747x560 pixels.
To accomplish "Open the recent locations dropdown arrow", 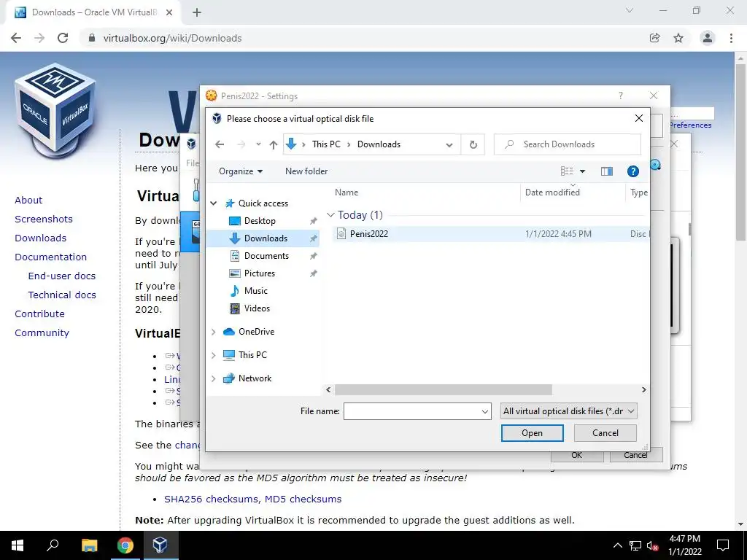I will [258, 144].
